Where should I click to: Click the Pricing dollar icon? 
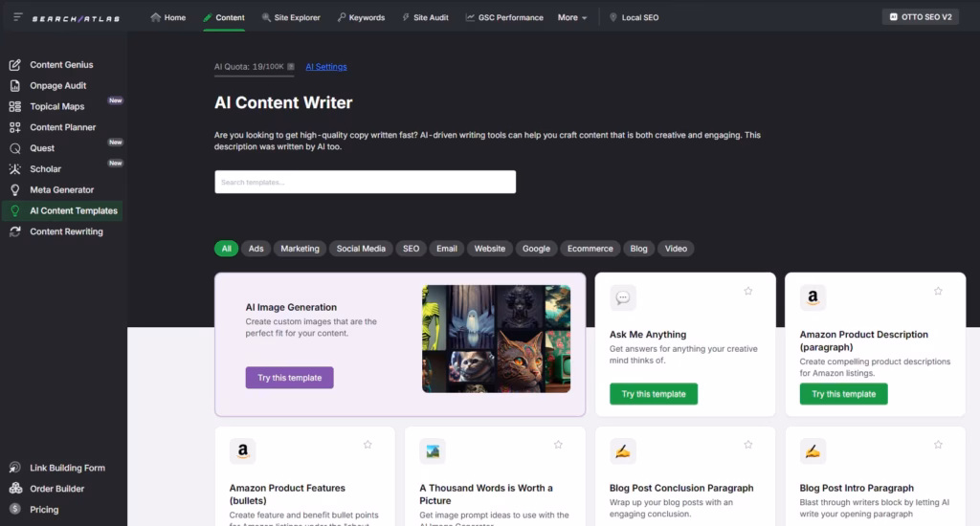click(x=14, y=510)
